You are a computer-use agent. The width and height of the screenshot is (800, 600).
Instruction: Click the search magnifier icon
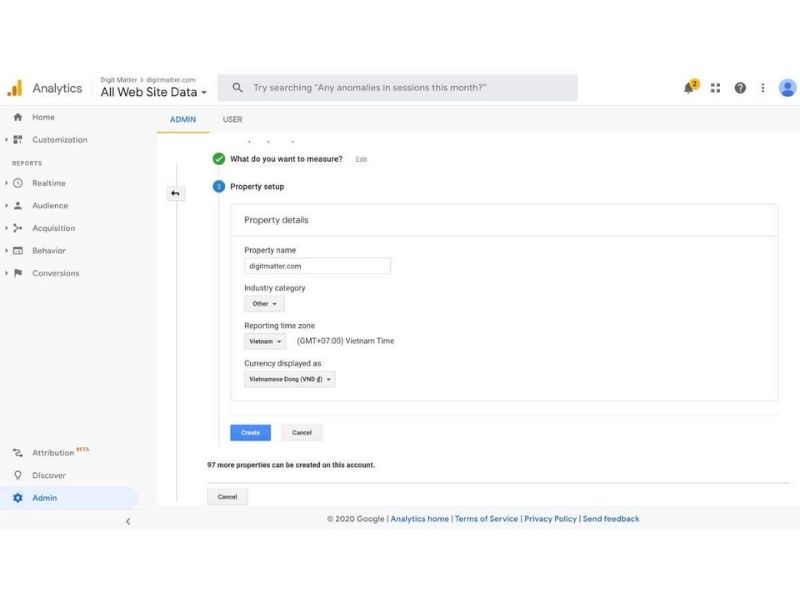(237, 88)
